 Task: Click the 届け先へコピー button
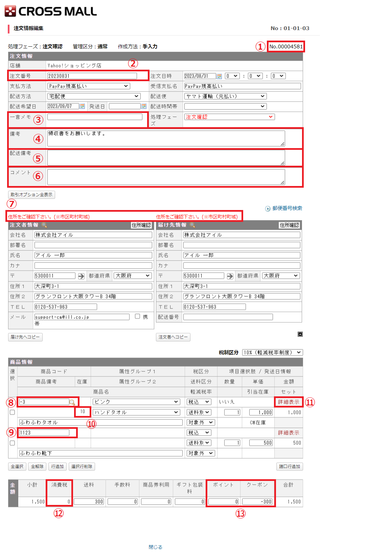(x=25, y=337)
